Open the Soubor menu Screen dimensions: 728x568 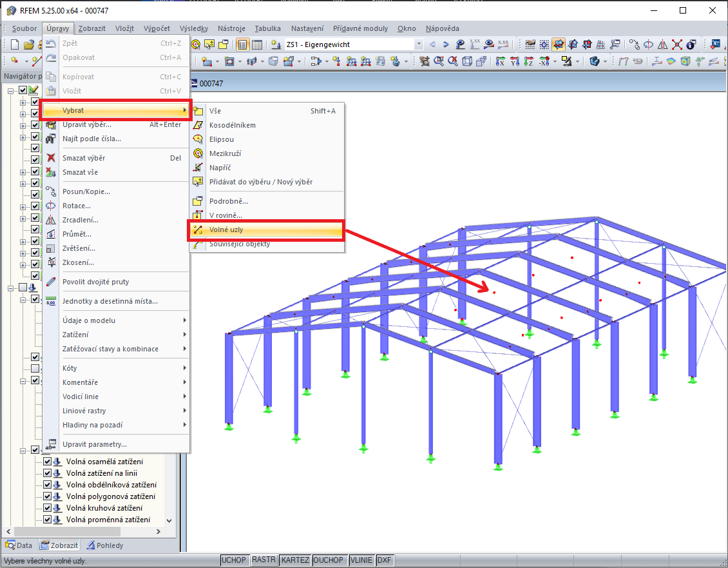pos(24,28)
